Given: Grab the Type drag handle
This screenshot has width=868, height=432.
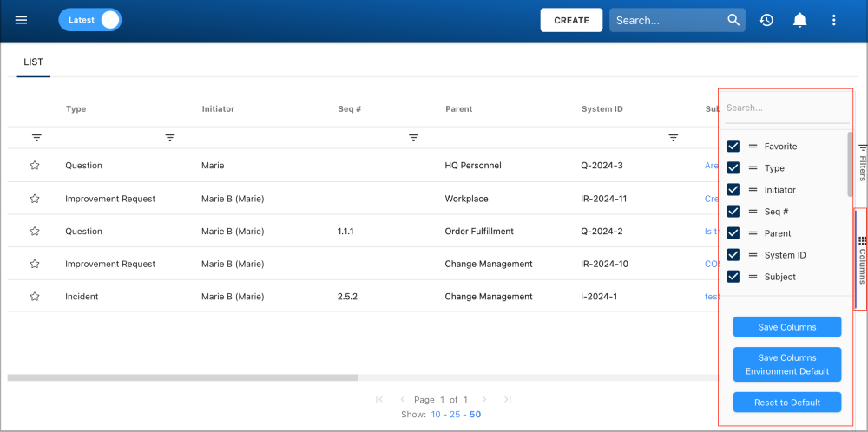Looking at the screenshot, I should tap(753, 167).
